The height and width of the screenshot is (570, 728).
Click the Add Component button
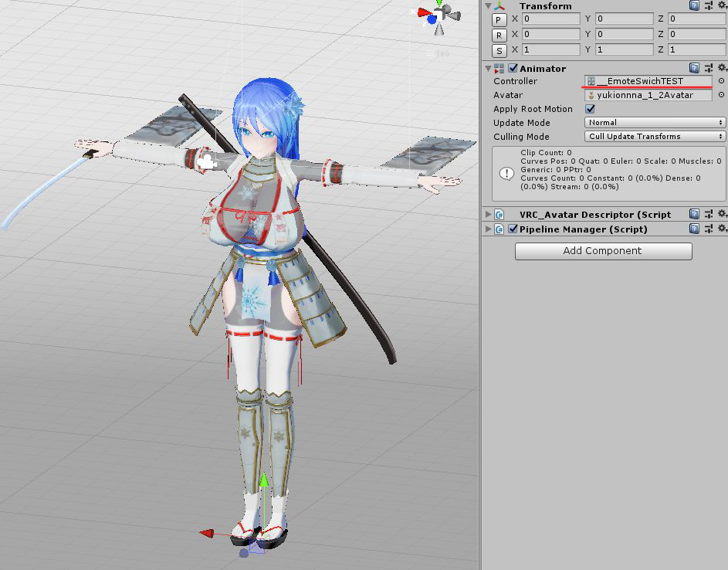603,251
